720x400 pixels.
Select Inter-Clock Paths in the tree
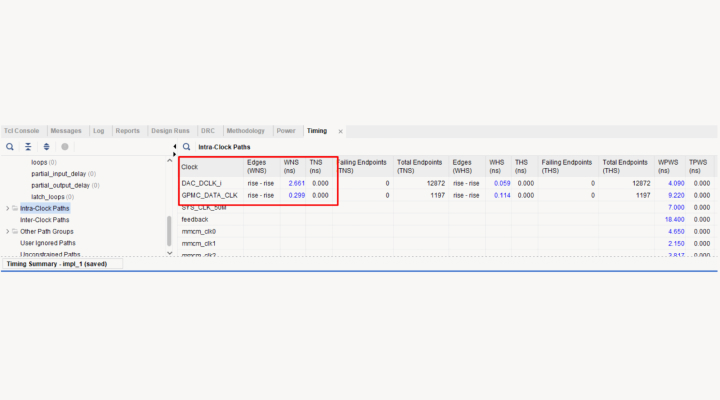(45, 220)
